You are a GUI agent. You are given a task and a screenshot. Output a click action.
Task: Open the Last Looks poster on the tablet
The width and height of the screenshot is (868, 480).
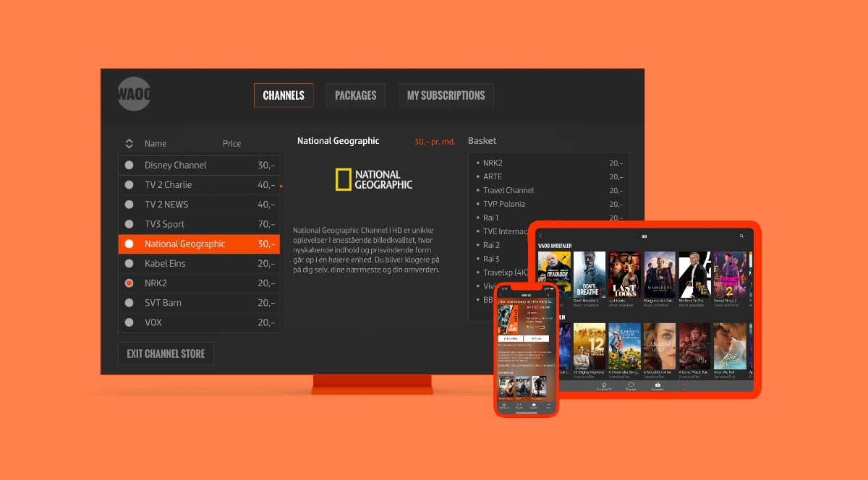(x=625, y=275)
